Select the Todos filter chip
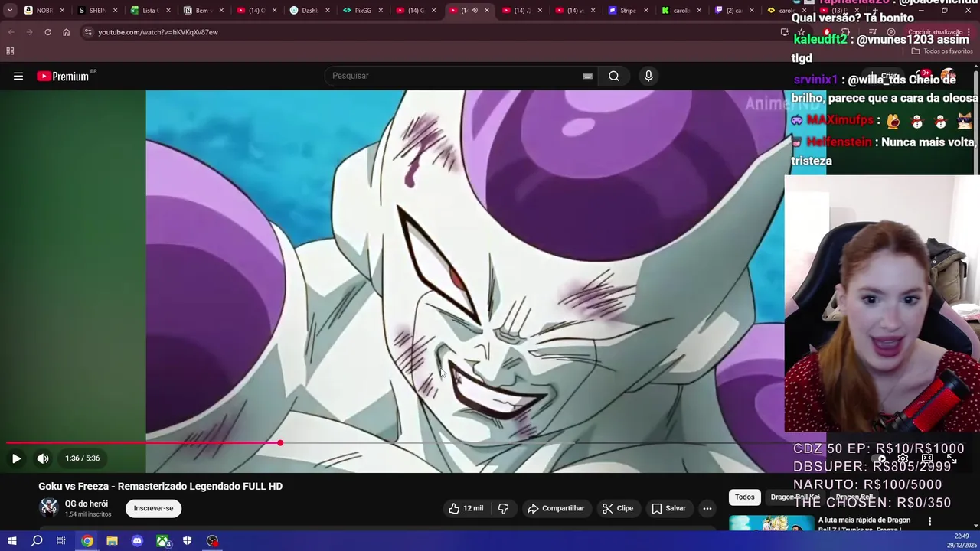The width and height of the screenshot is (980, 551). [x=744, y=497]
